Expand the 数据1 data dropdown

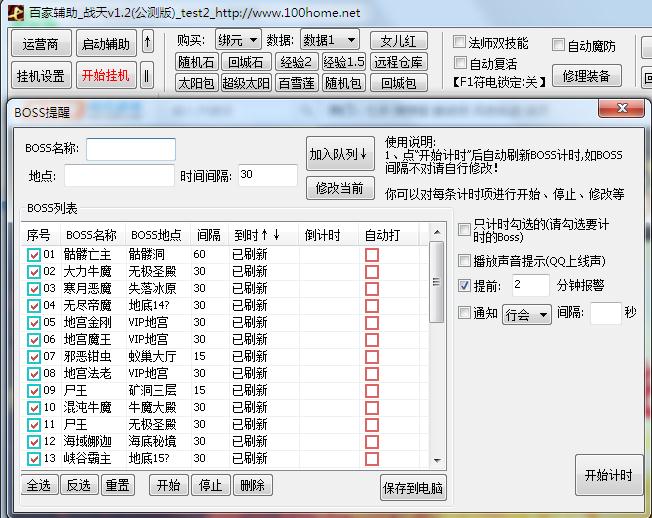point(330,40)
